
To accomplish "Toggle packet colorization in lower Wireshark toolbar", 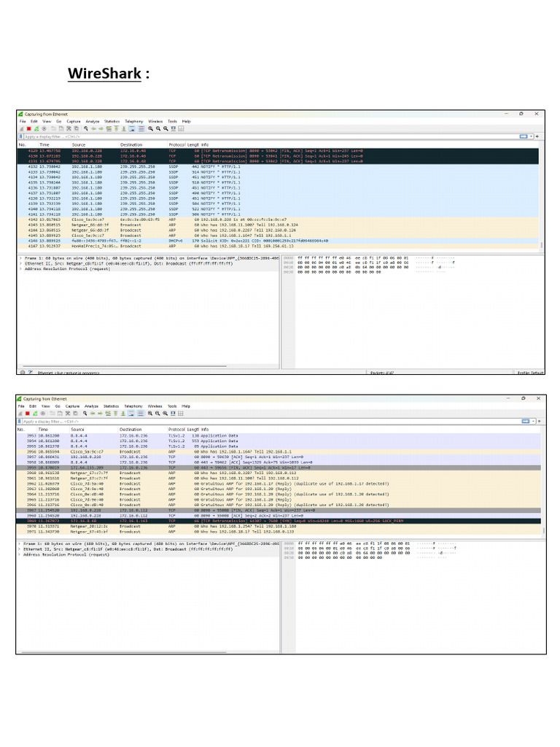I will (x=141, y=414).
